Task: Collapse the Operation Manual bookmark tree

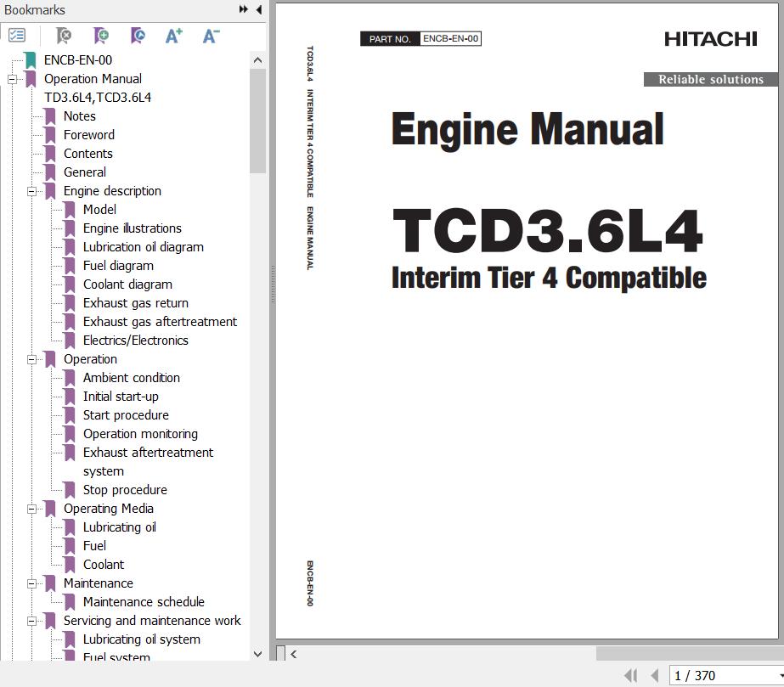Action: (12, 79)
